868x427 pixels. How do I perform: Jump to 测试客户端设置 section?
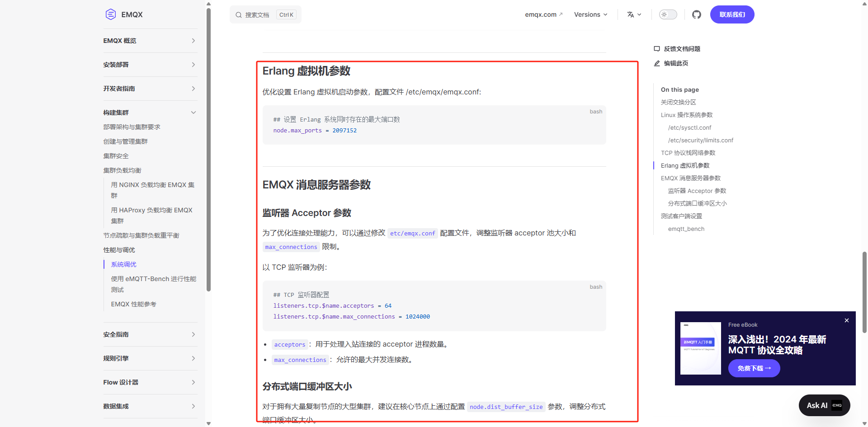[681, 216]
